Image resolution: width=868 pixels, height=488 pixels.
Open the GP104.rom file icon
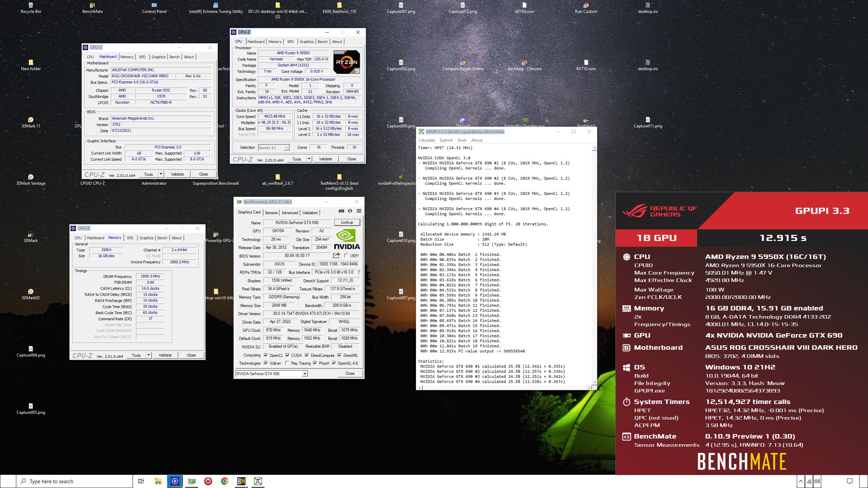coord(525,8)
